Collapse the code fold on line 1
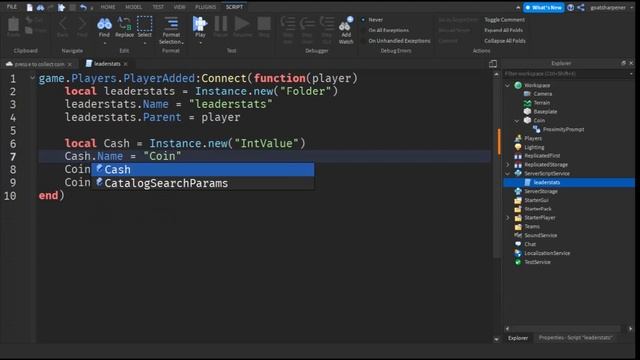This screenshot has height=360, width=640. (32, 78)
